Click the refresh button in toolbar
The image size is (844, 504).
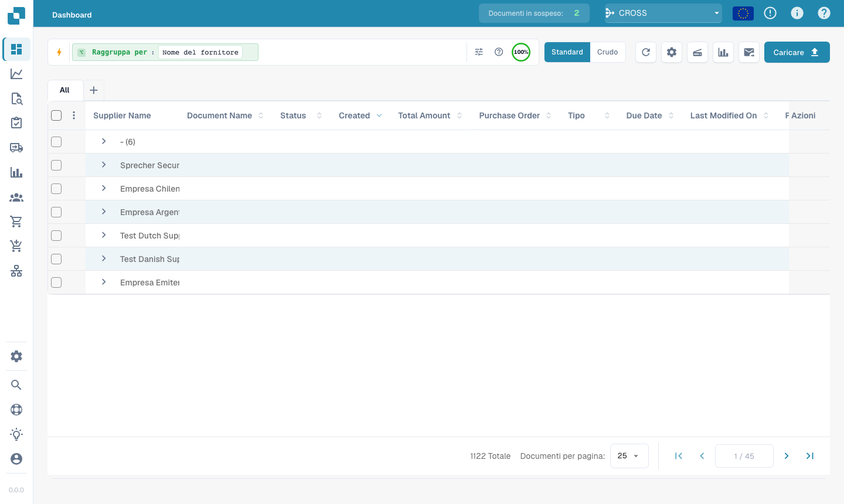646,52
